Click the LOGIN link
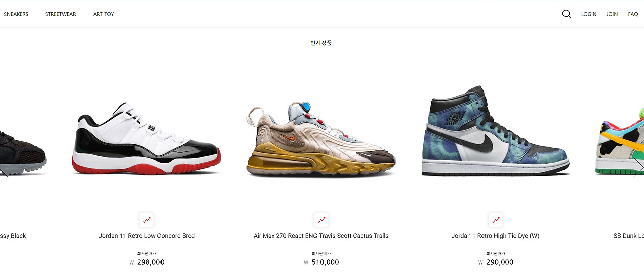Viewport: 644px width, 273px height. point(589,14)
